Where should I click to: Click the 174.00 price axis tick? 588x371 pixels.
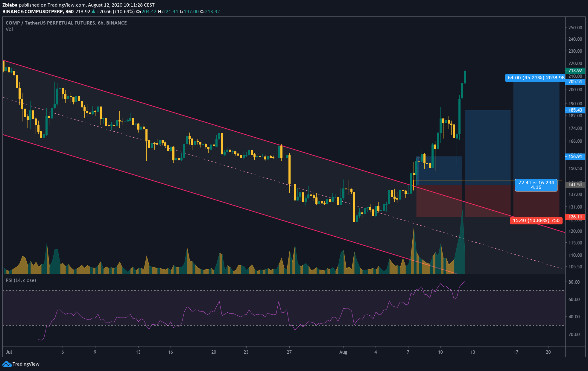[x=575, y=128]
